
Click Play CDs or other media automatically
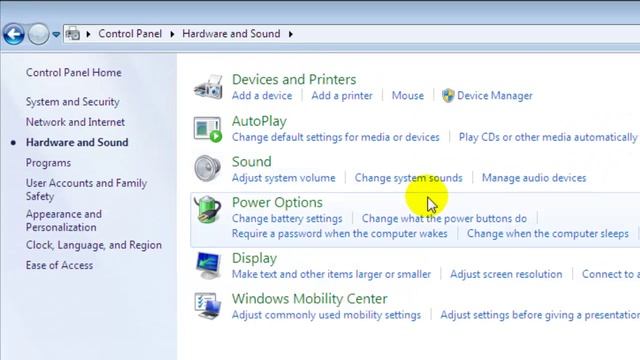[x=548, y=137]
